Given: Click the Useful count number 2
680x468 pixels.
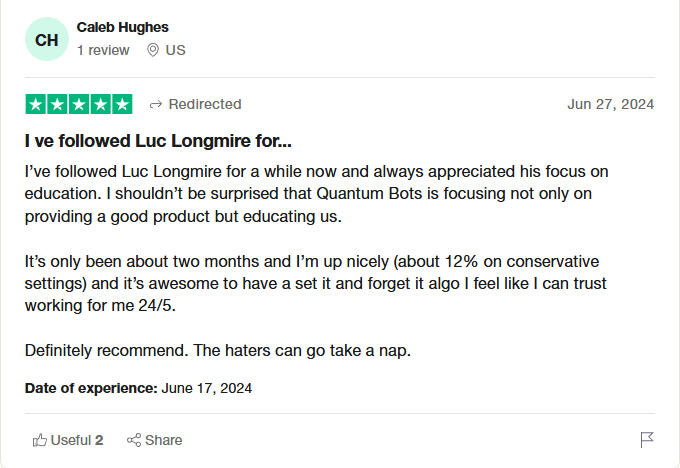Looking at the screenshot, I should point(99,440).
